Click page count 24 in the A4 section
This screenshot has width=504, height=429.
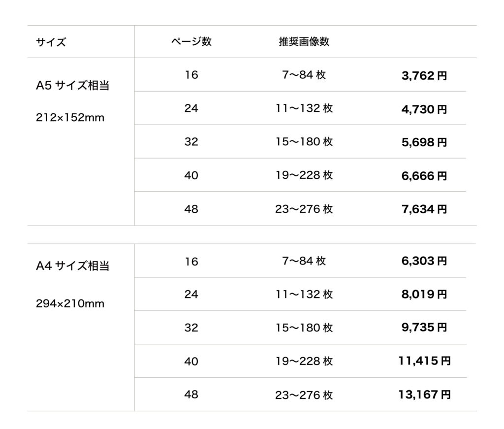point(191,295)
